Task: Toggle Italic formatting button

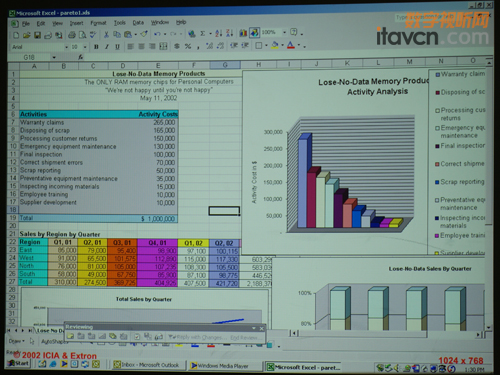Action: [x=107, y=47]
